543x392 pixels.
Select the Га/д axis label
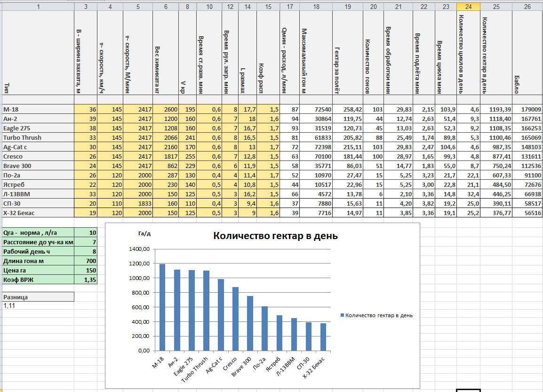pyautogui.click(x=144, y=233)
